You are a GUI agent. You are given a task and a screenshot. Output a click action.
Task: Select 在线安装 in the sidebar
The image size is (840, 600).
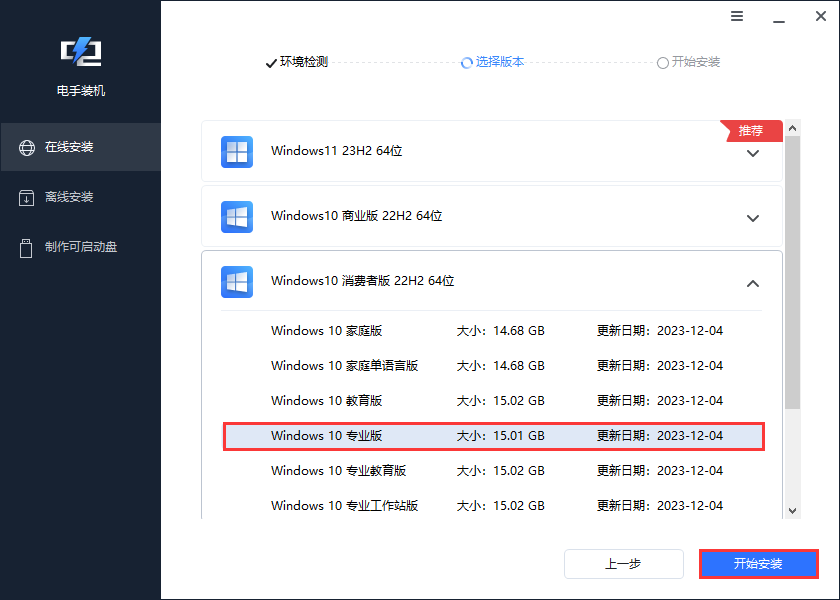pos(80,146)
